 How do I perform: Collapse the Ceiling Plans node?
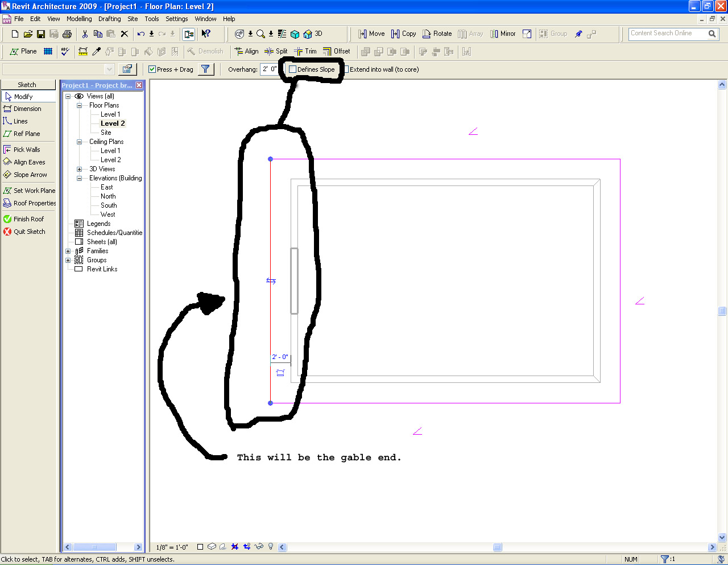tap(80, 142)
